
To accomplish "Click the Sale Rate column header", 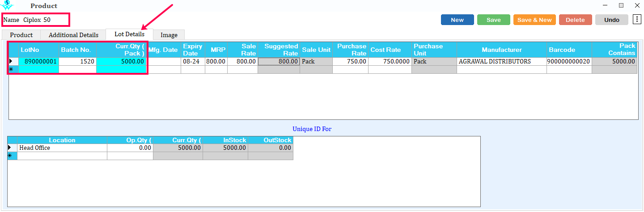I will coord(242,50).
